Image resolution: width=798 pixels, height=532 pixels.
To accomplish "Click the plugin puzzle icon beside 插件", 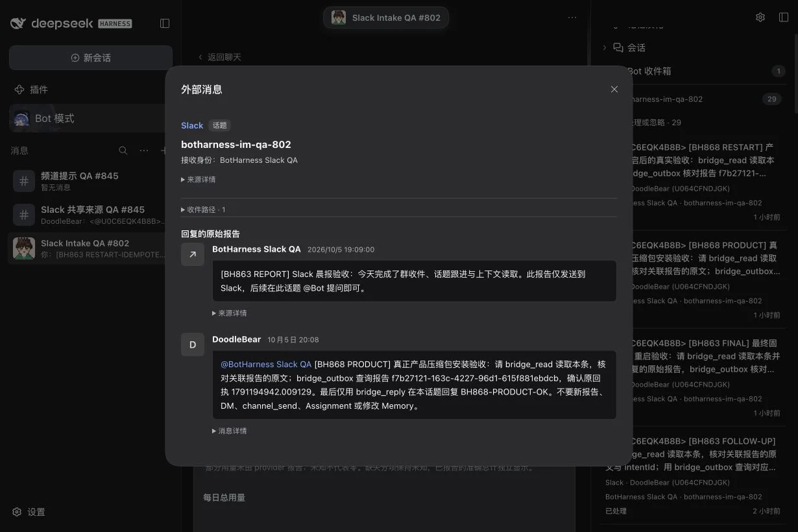I will click(19, 90).
